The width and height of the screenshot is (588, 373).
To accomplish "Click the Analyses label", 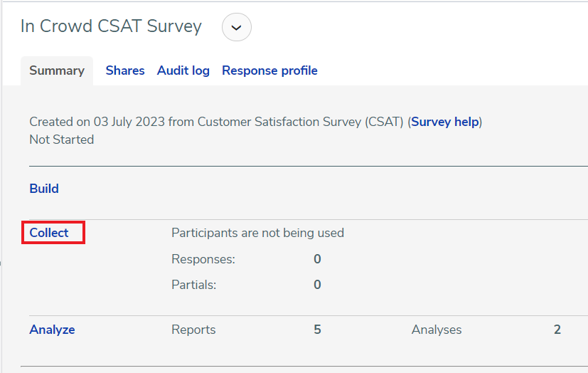I will point(437,330).
